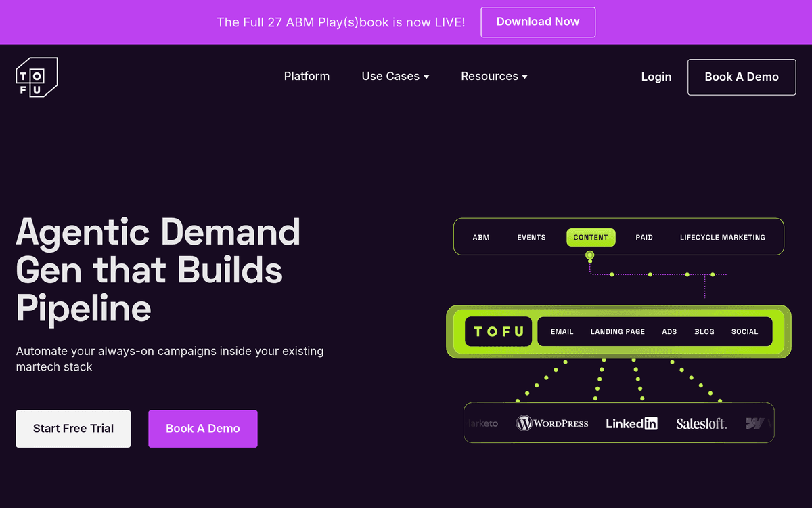Screen dimensions: 812x508
Task: Click the TOFU logo in the navbar
Action: click(37, 77)
